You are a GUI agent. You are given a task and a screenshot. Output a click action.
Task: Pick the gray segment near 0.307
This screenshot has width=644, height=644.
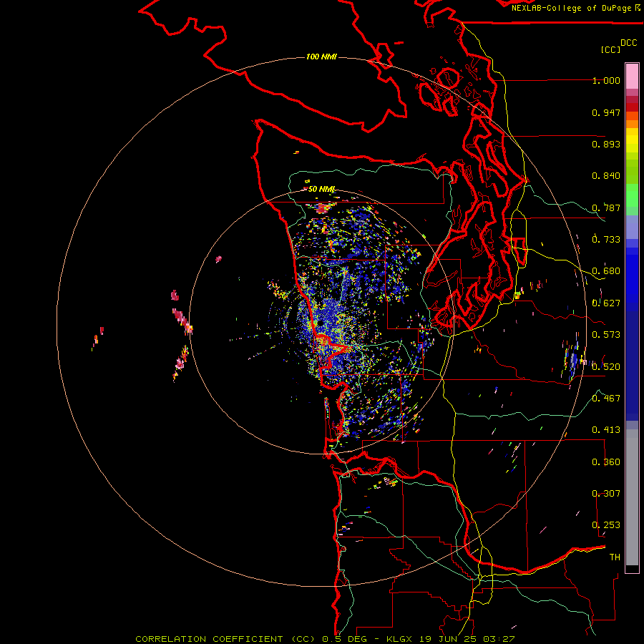tap(632, 497)
